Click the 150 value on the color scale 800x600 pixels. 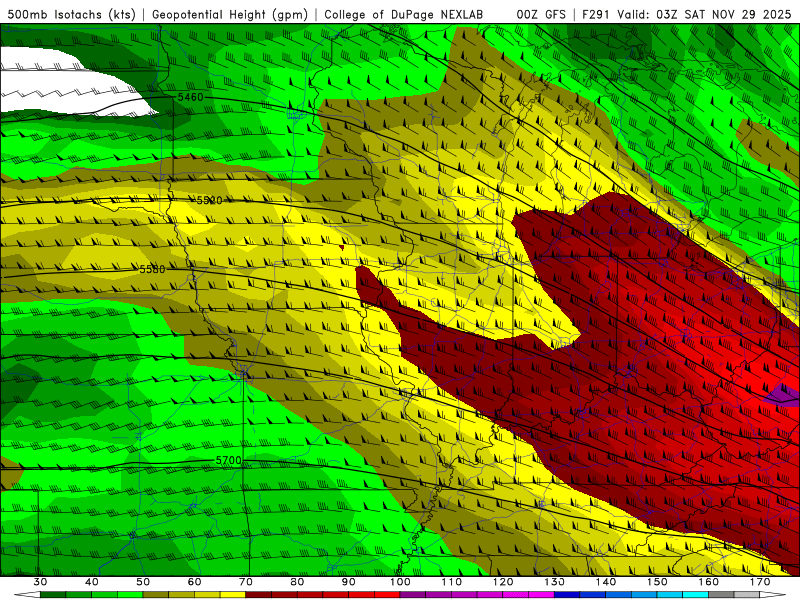[x=658, y=582]
